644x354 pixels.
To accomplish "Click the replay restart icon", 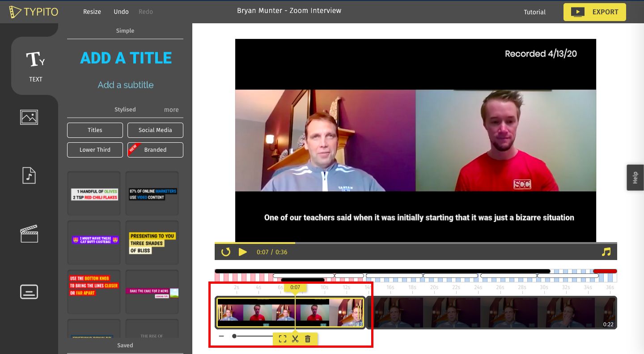I will click(226, 252).
